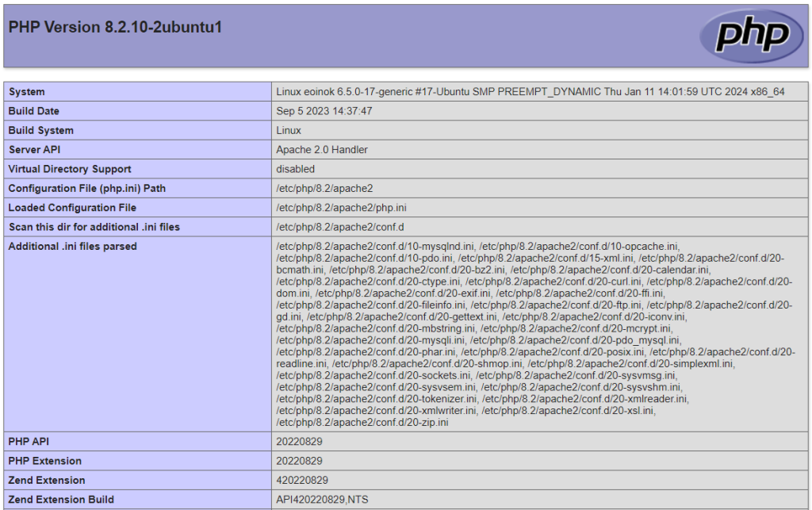This screenshot has height=510, width=812.
Task: Click the PHP logo in the header
Action: pos(752,36)
